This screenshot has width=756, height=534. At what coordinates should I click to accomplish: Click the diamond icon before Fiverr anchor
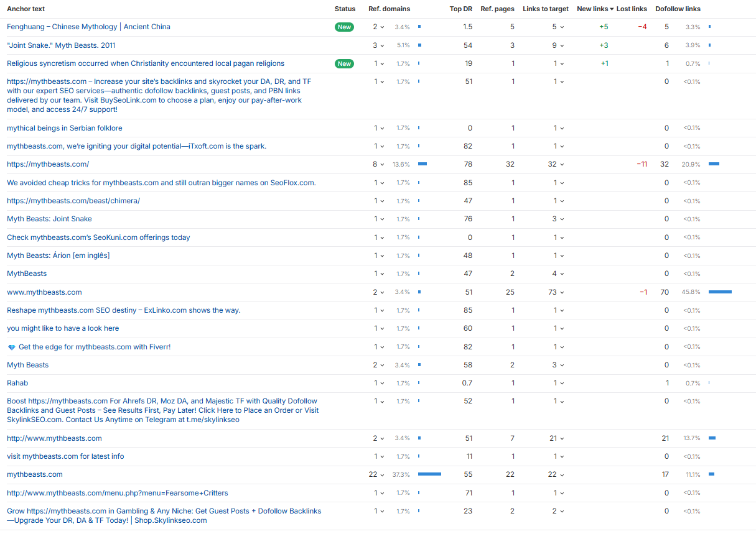11,347
